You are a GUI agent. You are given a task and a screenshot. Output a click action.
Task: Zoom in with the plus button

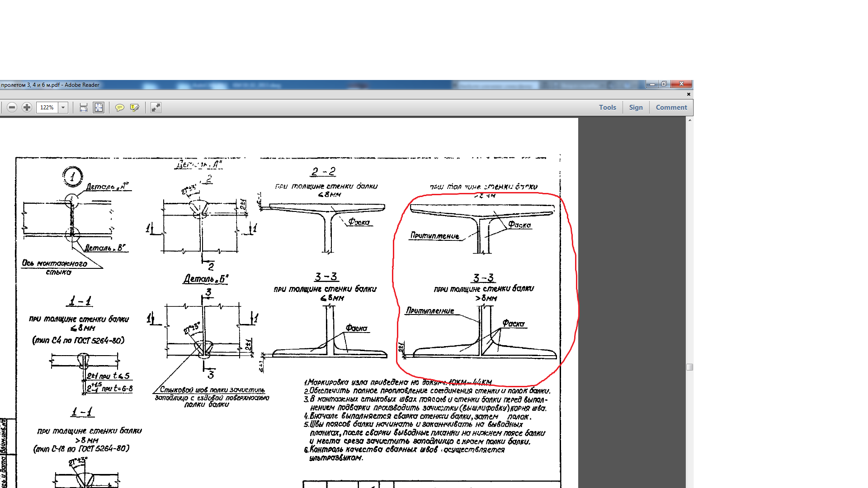point(27,108)
